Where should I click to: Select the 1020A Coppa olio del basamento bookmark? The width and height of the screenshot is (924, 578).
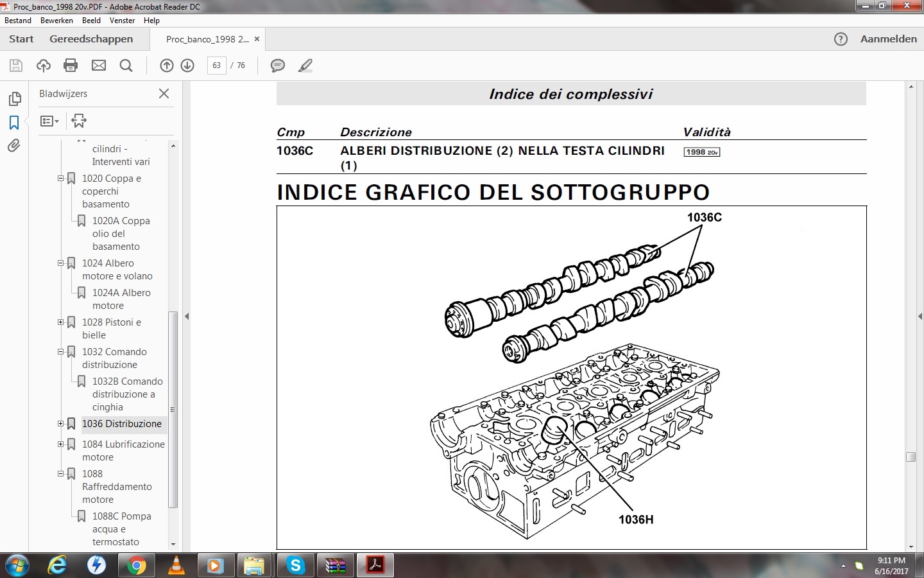(x=121, y=234)
